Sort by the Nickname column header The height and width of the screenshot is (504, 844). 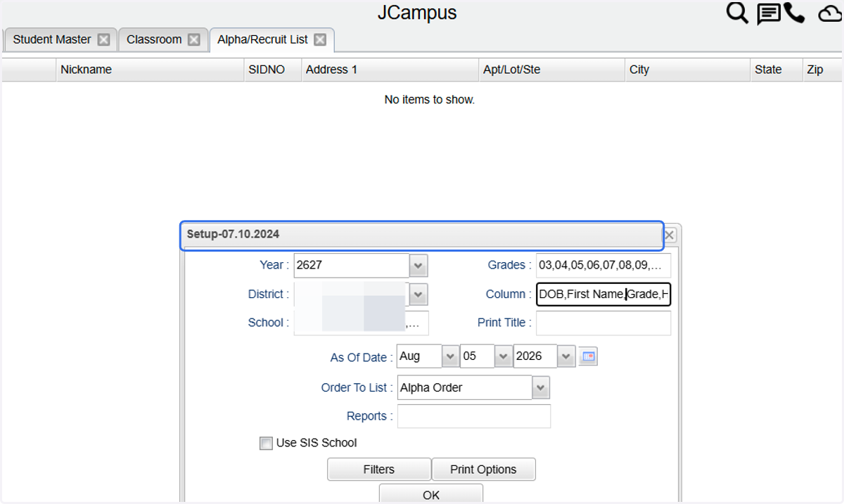coord(150,70)
